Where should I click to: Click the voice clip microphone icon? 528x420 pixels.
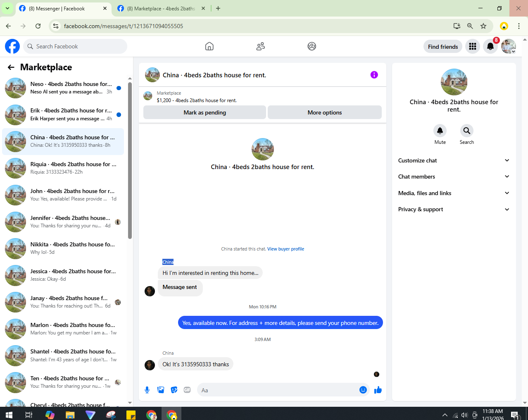click(147, 390)
